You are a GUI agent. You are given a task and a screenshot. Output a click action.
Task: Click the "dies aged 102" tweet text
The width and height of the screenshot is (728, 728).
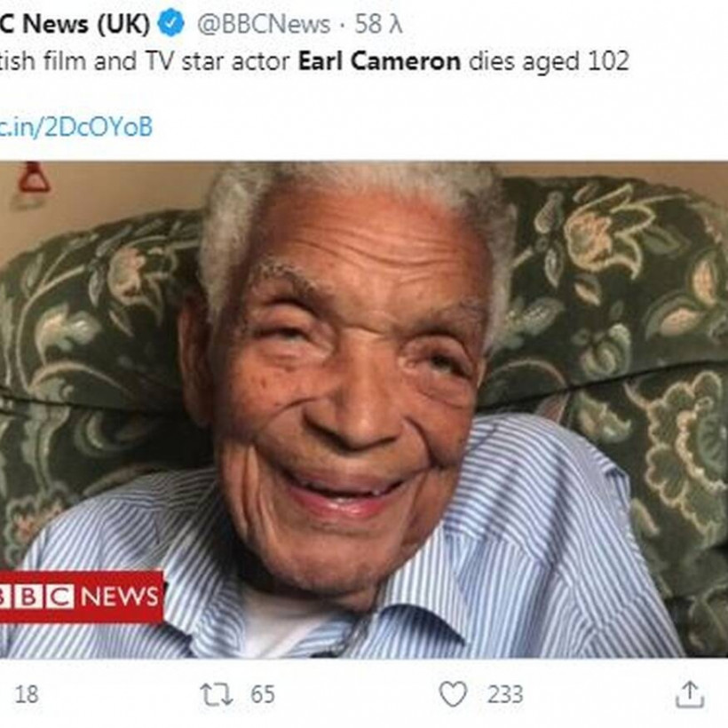548,61
